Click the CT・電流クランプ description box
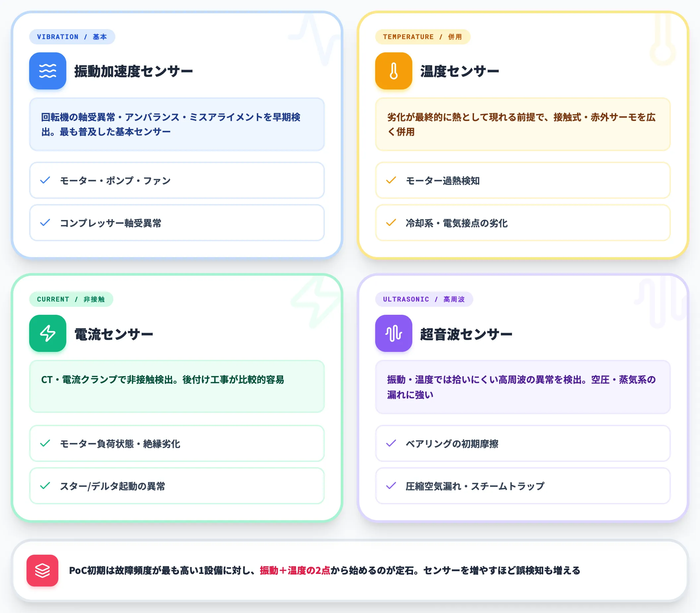Screen dimensions: 700x613 tap(177, 386)
